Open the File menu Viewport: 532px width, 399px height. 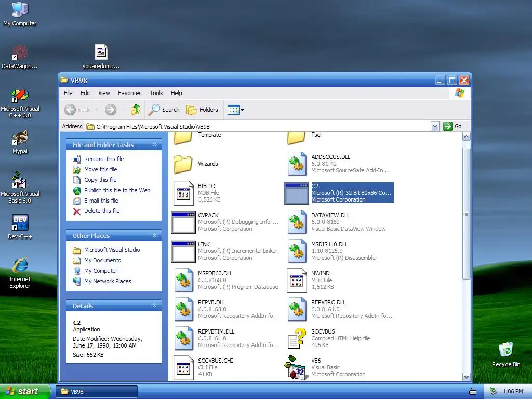coord(68,93)
